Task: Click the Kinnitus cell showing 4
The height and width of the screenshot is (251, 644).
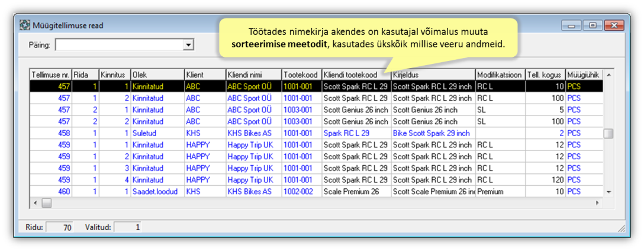Action: pyautogui.click(x=115, y=180)
